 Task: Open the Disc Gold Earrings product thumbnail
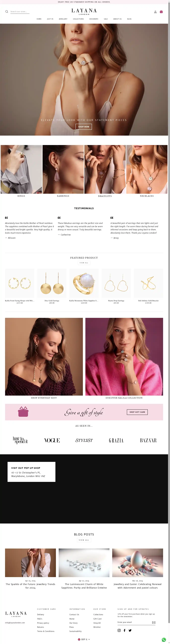click(x=52, y=283)
